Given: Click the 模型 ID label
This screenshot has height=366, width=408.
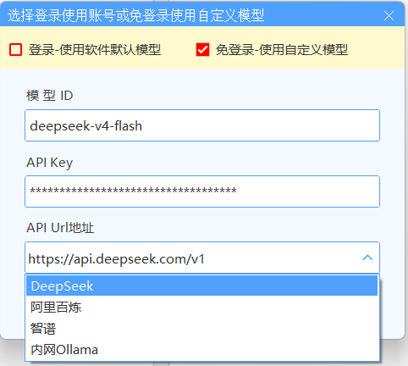Looking at the screenshot, I should (49, 96).
